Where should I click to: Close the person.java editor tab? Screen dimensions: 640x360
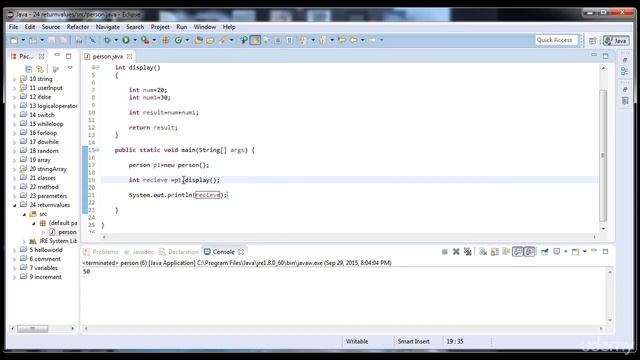(129, 56)
